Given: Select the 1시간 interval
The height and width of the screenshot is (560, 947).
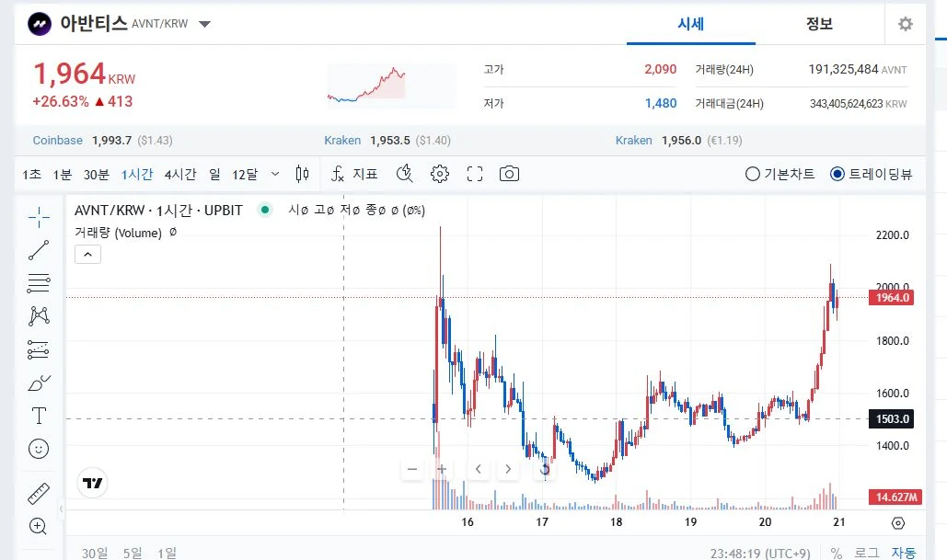Looking at the screenshot, I should (137, 175).
